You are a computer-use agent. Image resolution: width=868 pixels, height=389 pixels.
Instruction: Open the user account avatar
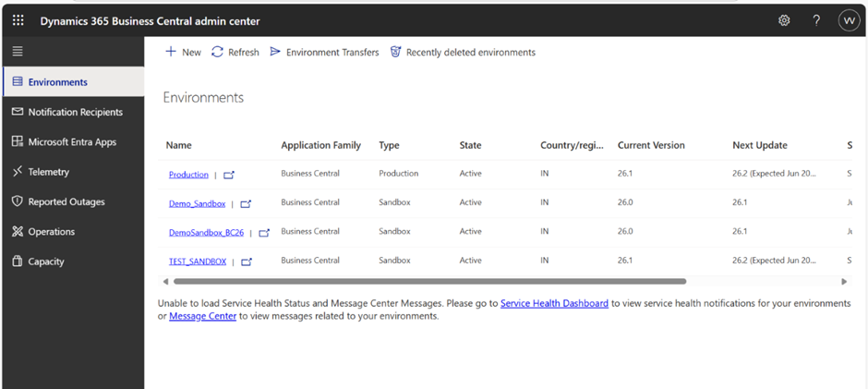pos(849,20)
